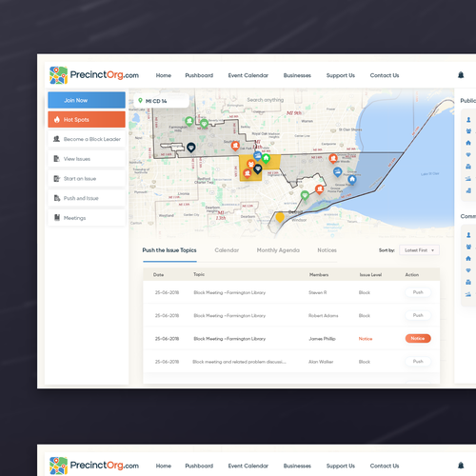Image resolution: width=476 pixels, height=476 pixels.
Task: Open Home in the top window navigation
Action: tap(164, 75)
